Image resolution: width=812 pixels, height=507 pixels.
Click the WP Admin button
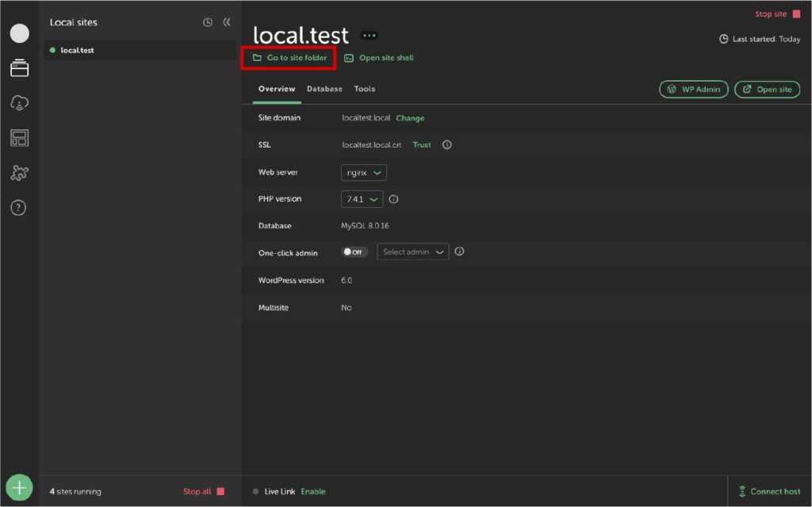tap(693, 90)
